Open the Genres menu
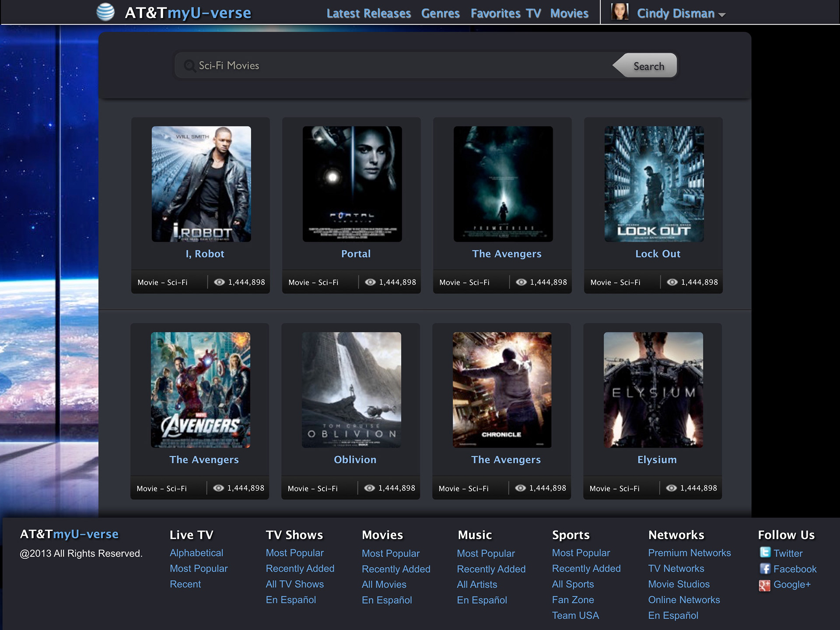Screen dimensions: 840x630 coord(441,14)
